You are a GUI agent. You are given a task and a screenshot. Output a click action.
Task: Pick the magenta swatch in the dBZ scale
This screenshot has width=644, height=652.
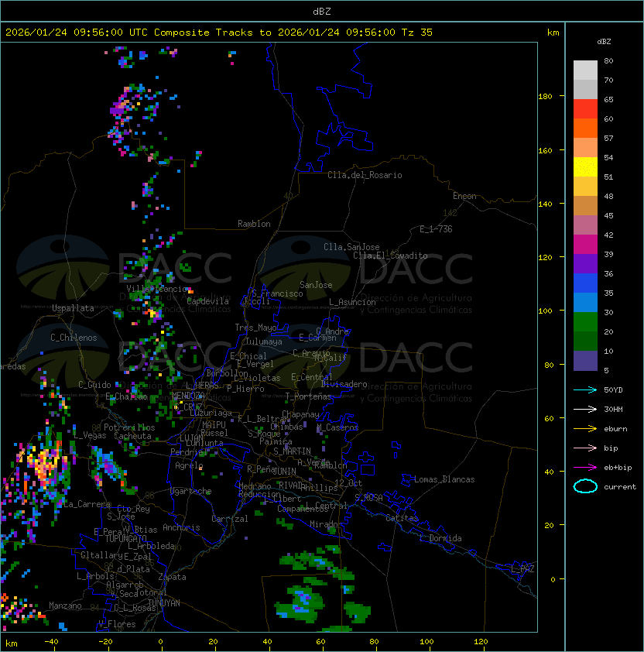(x=585, y=244)
